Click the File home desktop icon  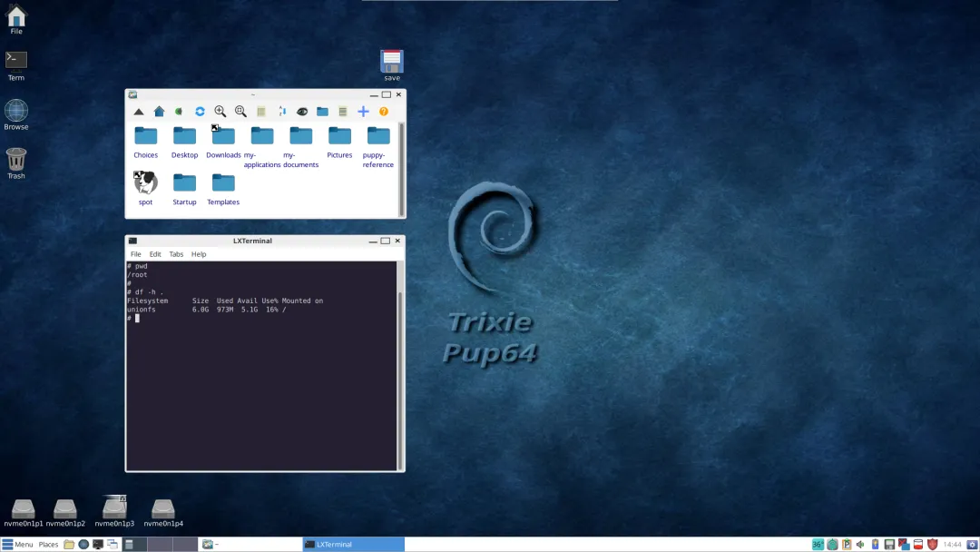click(16, 19)
